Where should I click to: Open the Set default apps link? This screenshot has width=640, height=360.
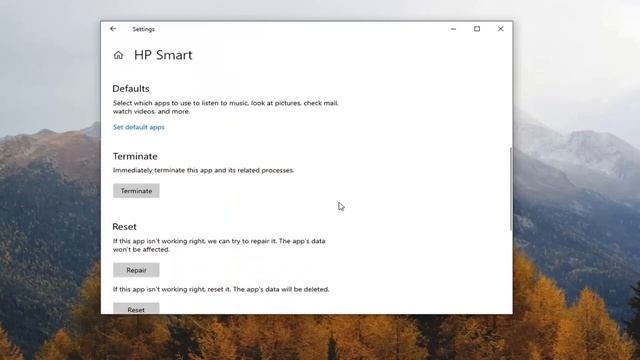coord(139,127)
